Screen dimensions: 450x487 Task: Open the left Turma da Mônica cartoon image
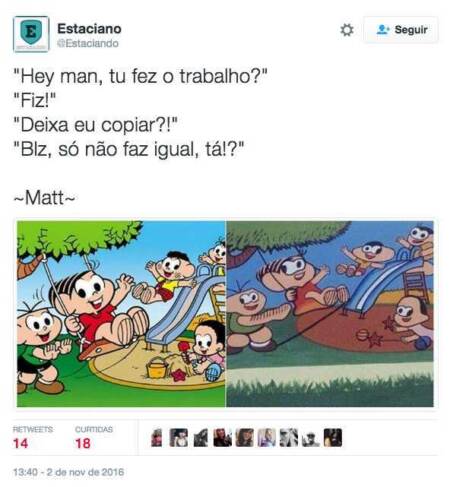click(121, 314)
